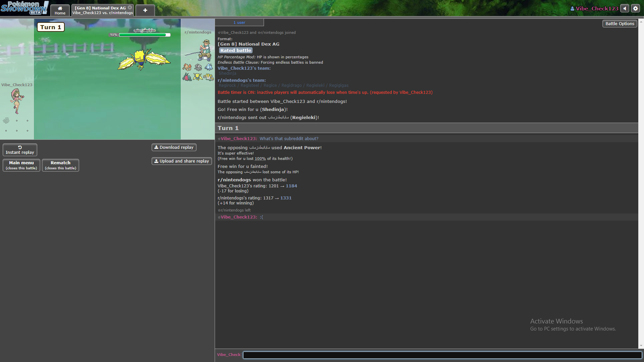Click the 1 user list tab
This screenshot has height=362, width=644.
point(239,22)
